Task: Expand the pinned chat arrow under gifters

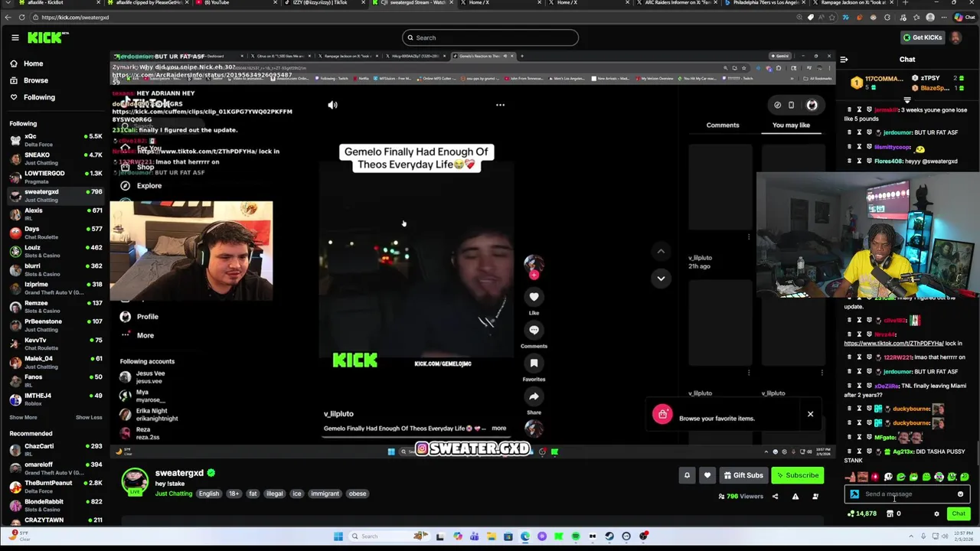Action: pyautogui.click(x=907, y=99)
